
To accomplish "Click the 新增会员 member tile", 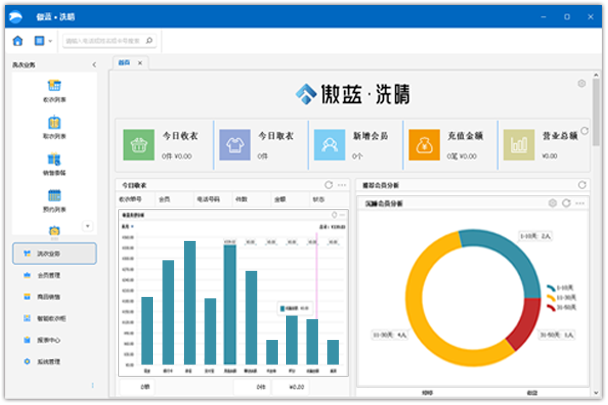I will [x=330, y=145].
